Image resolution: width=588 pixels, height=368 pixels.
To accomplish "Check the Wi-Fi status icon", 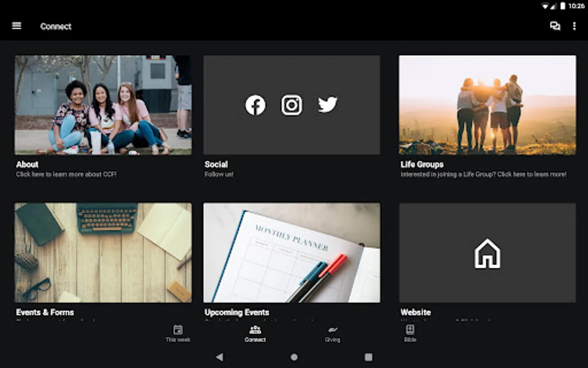I will (545, 6).
